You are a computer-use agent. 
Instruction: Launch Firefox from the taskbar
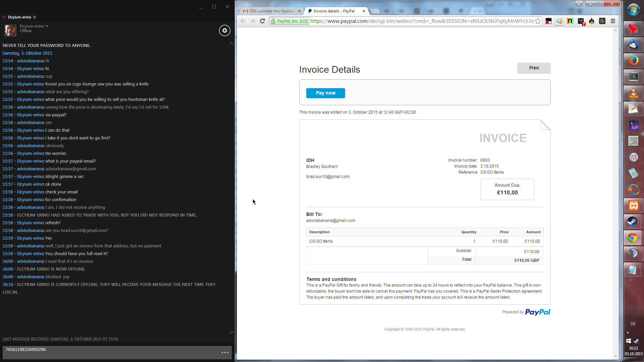coord(633,61)
